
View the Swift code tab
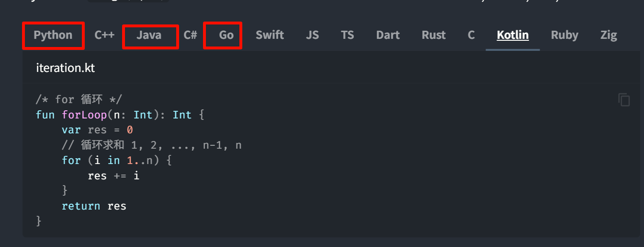click(x=270, y=35)
